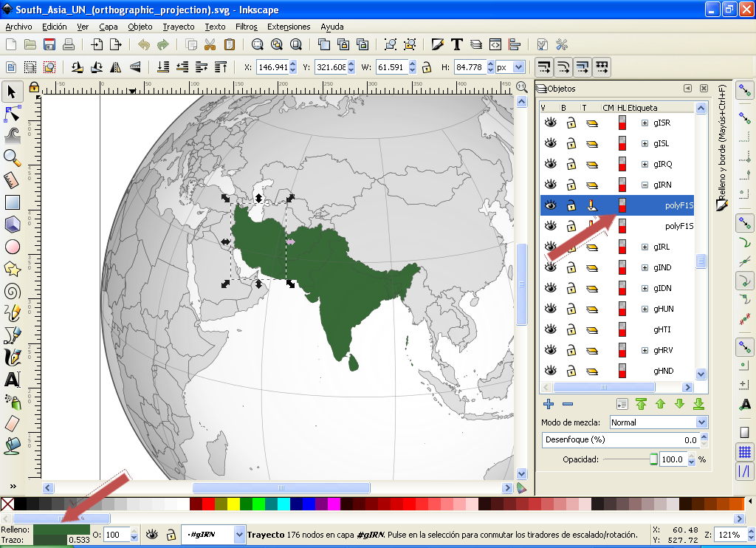Click the blue plus add layer button
This screenshot has height=548, width=756.
(x=549, y=404)
